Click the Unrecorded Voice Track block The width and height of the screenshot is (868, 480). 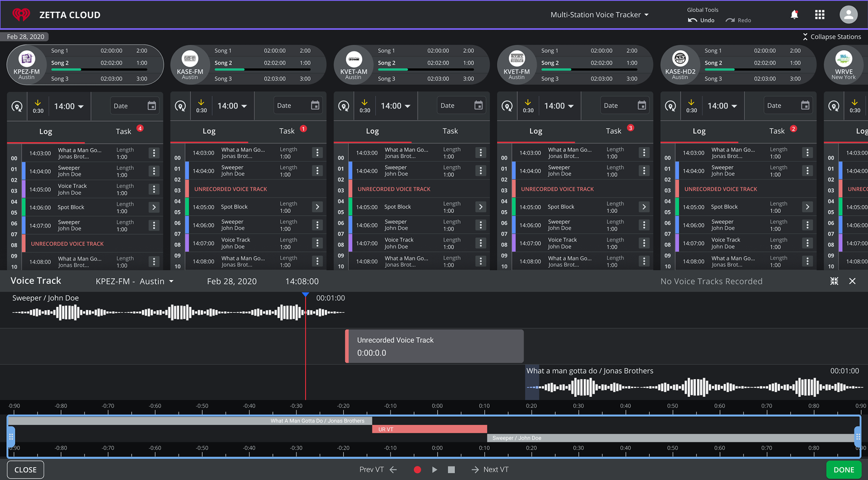434,346
